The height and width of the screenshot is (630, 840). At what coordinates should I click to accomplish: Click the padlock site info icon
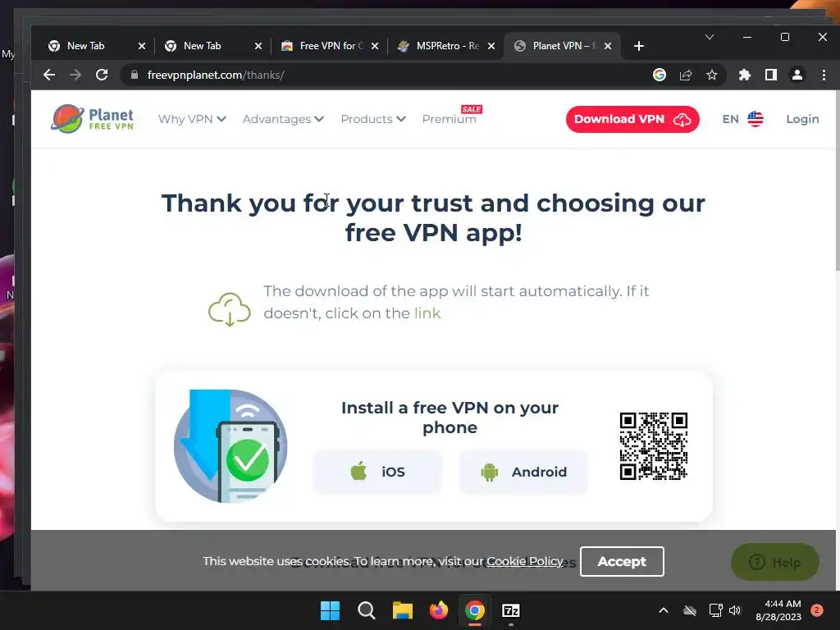pyautogui.click(x=135, y=75)
